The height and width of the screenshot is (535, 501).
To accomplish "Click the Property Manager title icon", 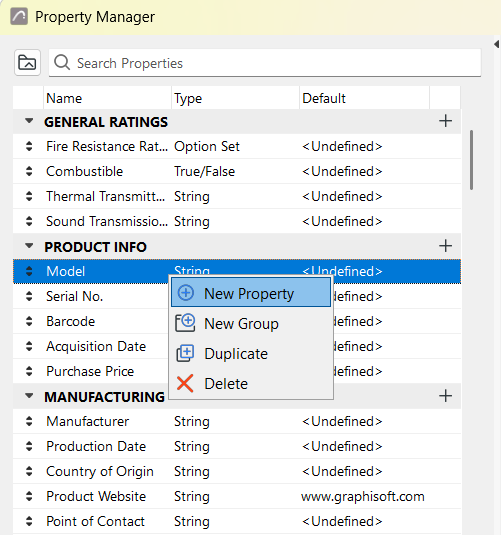I will (19, 16).
